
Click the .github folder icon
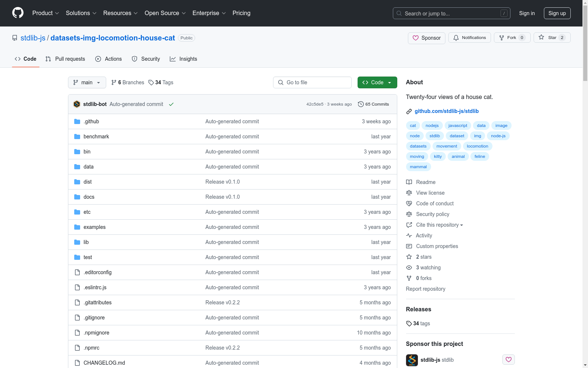pos(77,121)
